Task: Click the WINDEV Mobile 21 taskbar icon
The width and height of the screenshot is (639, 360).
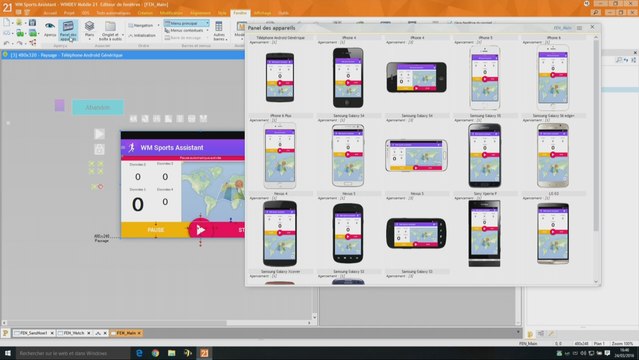Action: pyautogui.click(x=204, y=353)
